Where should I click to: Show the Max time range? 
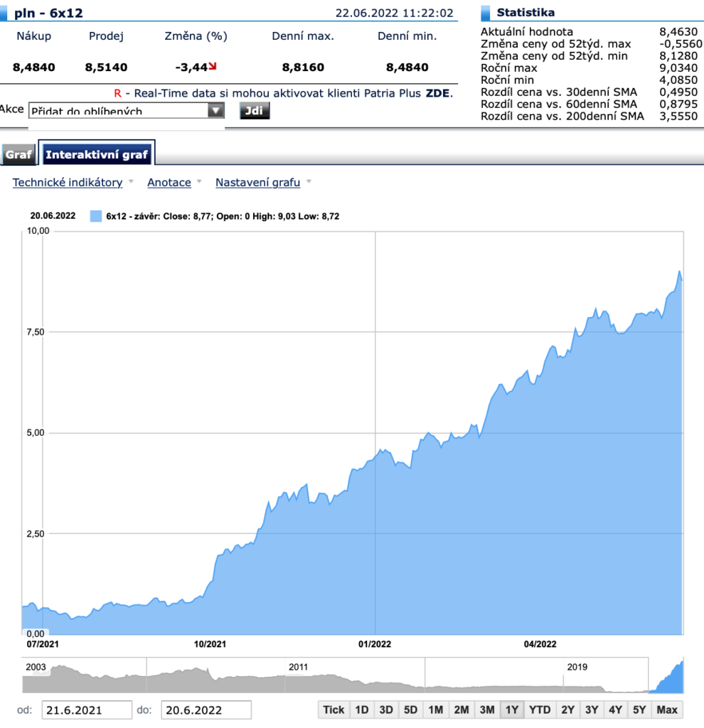[667, 710]
